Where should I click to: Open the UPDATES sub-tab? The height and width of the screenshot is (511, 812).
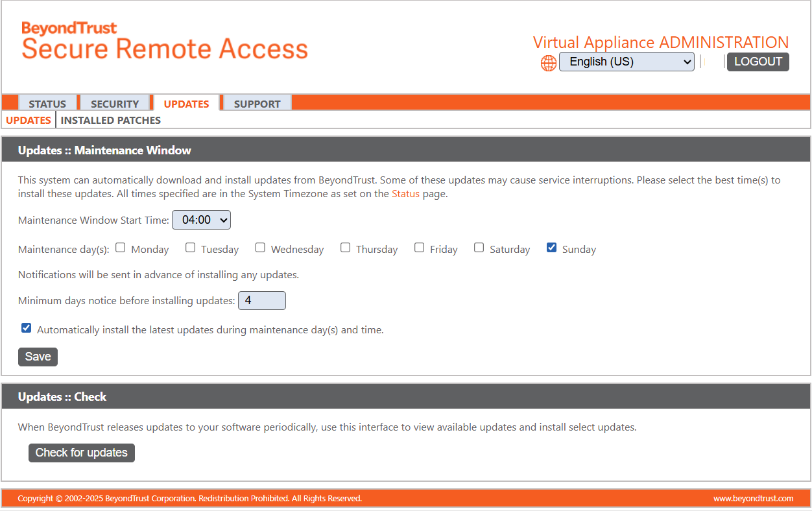coord(29,120)
